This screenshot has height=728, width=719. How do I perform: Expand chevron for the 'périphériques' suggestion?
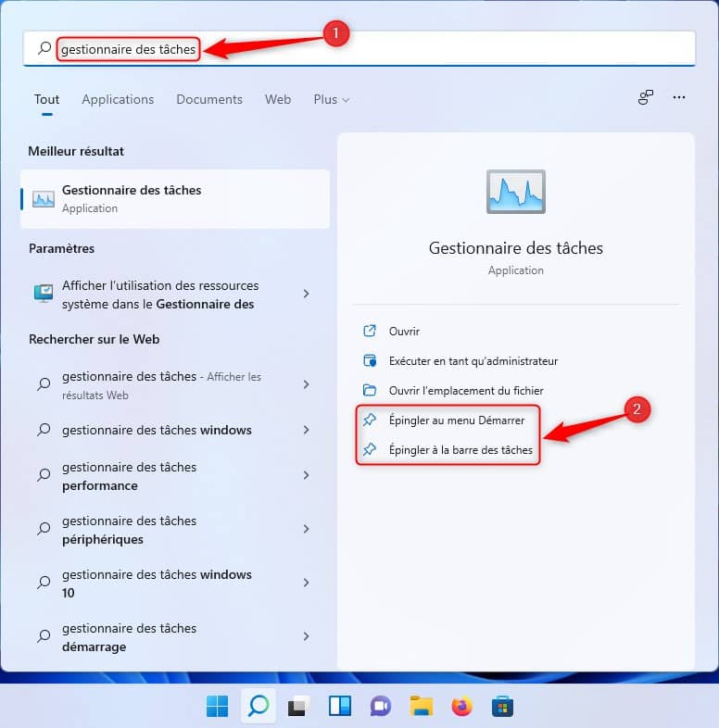point(306,529)
